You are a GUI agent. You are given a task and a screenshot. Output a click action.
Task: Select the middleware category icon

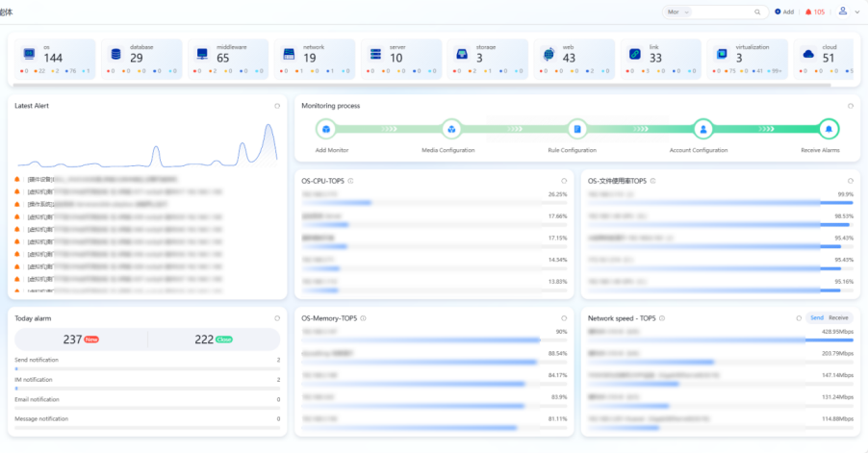(x=202, y=53)
